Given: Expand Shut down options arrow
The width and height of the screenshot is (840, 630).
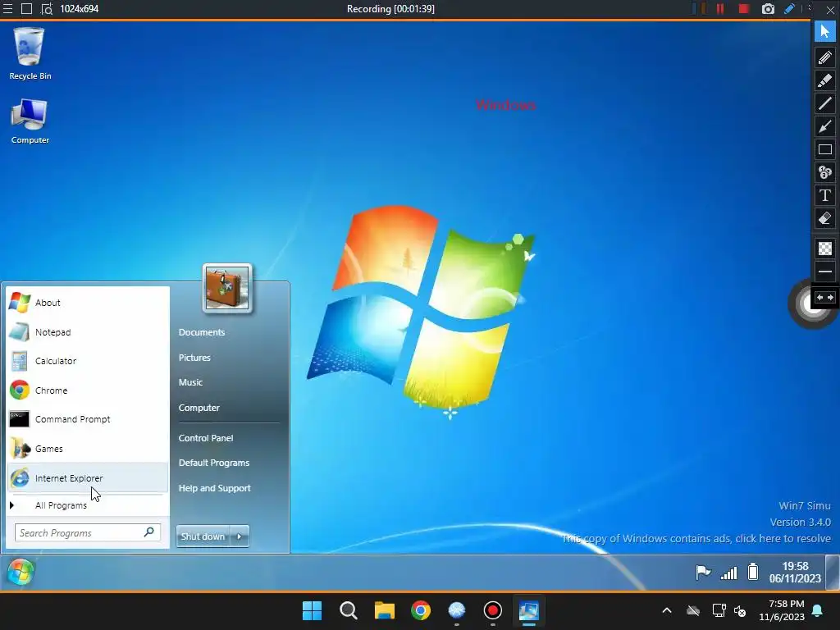Looking at the screenshot, I should pos(240,536).
